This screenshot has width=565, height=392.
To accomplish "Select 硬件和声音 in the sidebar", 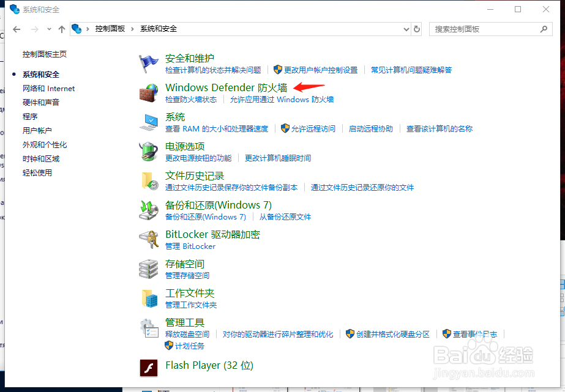I will tap(41, 102).
